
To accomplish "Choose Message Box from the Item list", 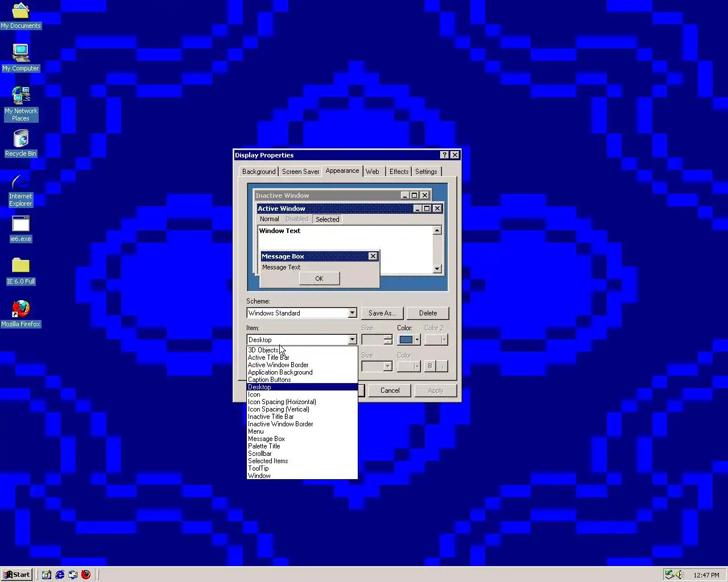I will [x=302, y=439].
